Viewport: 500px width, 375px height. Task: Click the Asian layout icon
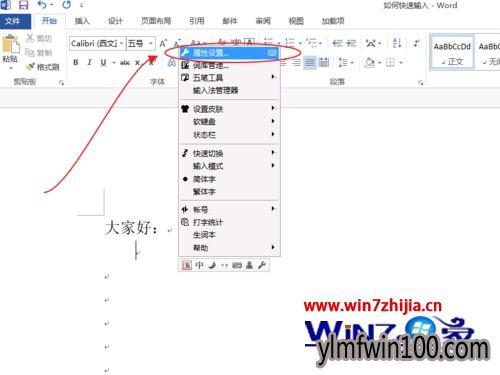pyautogui.click(x=370, y=43)
